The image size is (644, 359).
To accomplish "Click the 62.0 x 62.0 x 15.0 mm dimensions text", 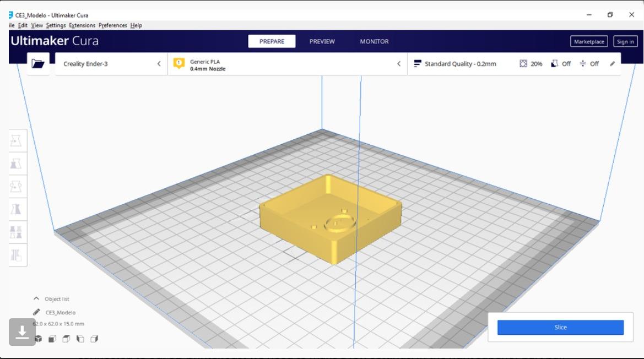I will (x=58, y=324).
